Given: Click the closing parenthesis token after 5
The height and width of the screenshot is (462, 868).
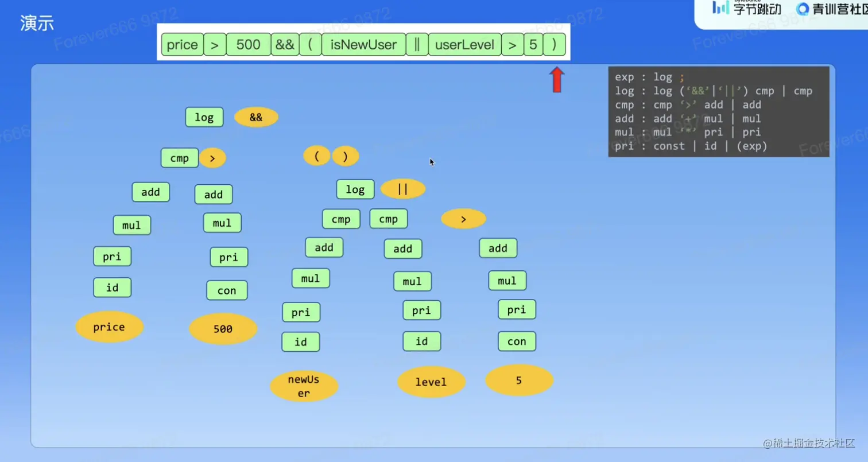Looking at the screenshot, I should tap(554, 45).
